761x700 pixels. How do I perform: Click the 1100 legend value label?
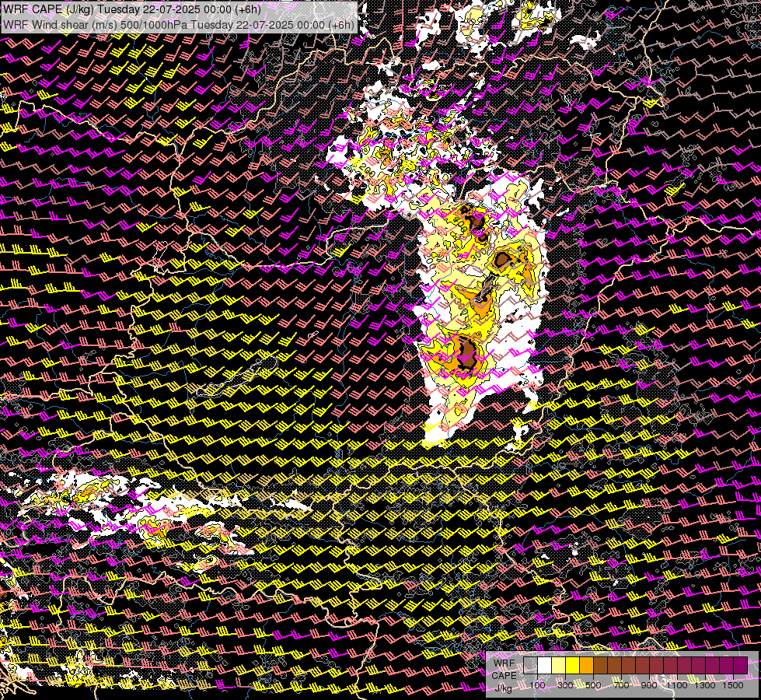(x=676, y=685)
